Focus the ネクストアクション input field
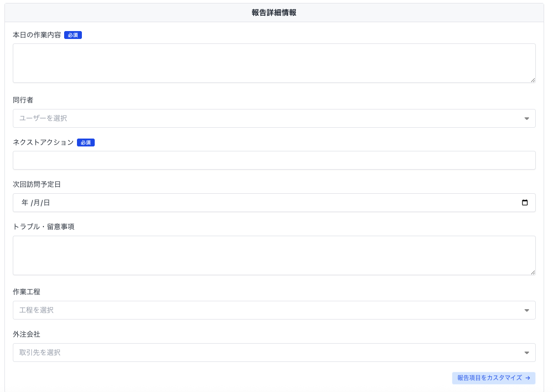Viewport: 553px width, 392px height. [x=274, y=160]
